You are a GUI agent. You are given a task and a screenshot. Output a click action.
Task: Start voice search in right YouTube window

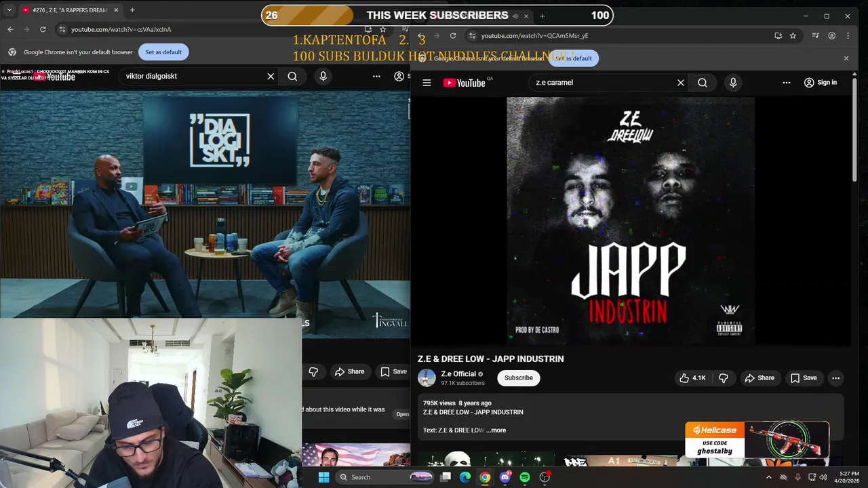pos(733,83)
